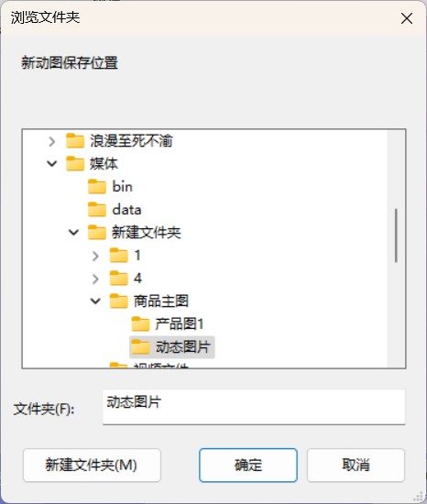Collapse the 商品主图 folder
Screen dimensions: 427x504
pos(95,301)
